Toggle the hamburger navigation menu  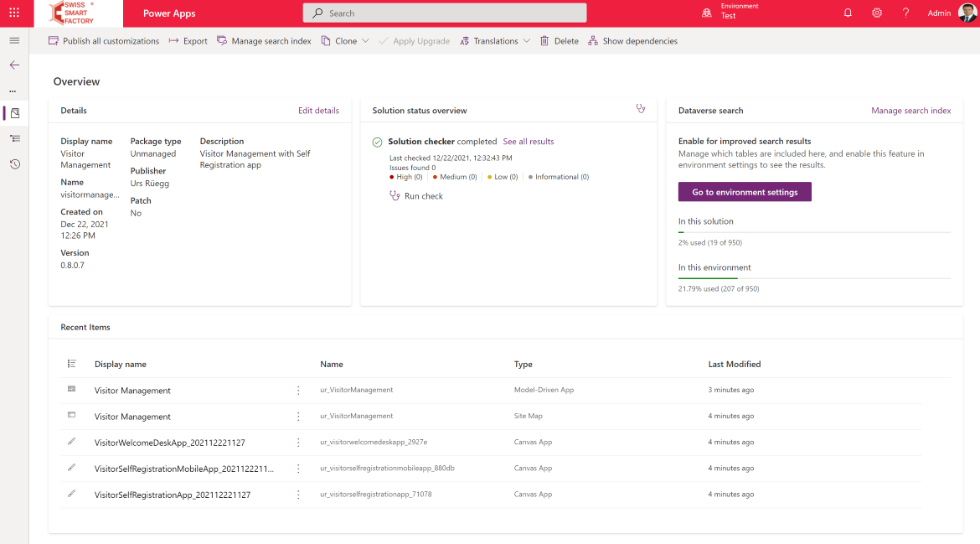point(14,40)
